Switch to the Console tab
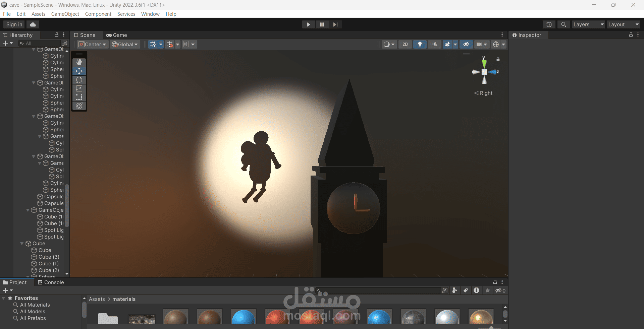This screenshot has width=644, height=329. pyautogui.click(x=51, y=282)
